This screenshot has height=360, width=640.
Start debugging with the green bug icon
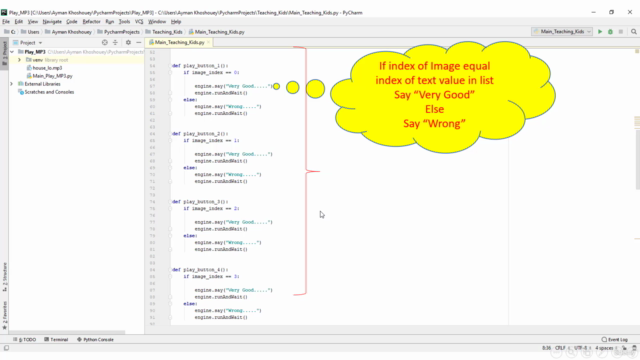click(x=610, y=32)
